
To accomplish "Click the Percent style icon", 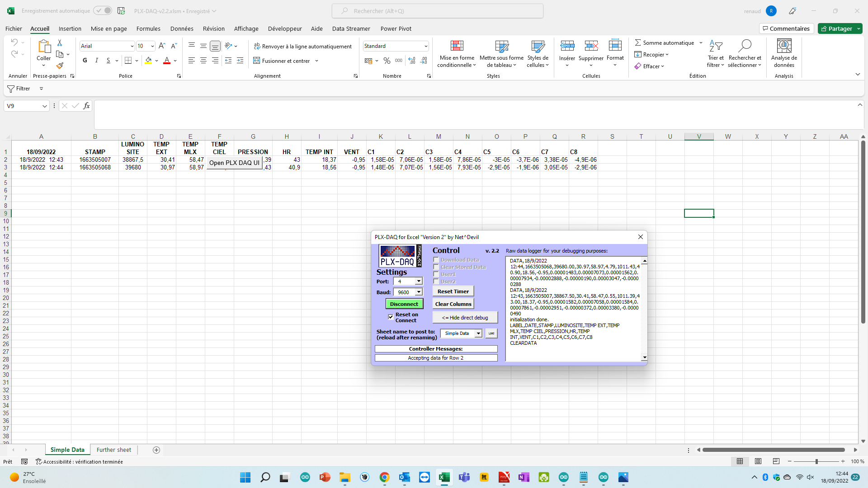I will tap(387, 61).
